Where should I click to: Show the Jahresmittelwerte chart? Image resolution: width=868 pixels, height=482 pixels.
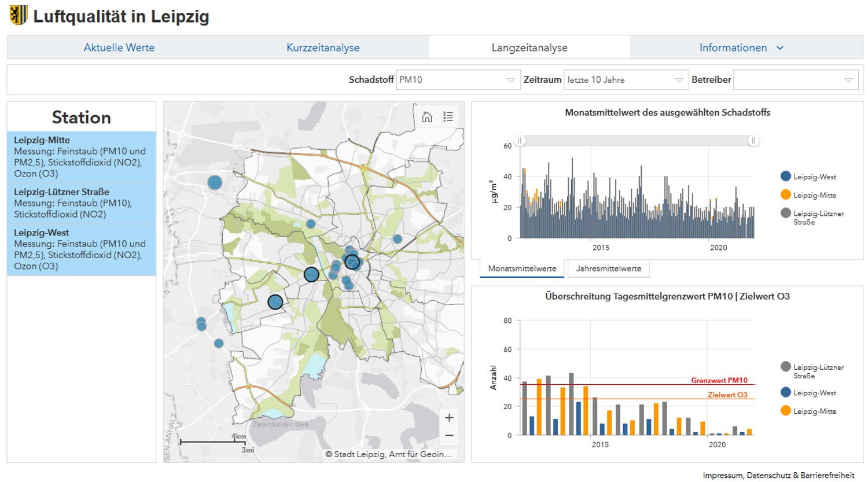coord(608,268)
